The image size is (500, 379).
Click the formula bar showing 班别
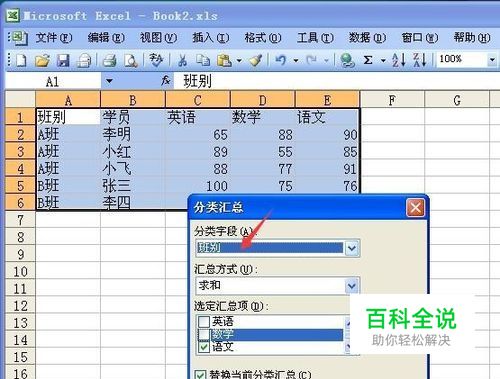(337, 81)
